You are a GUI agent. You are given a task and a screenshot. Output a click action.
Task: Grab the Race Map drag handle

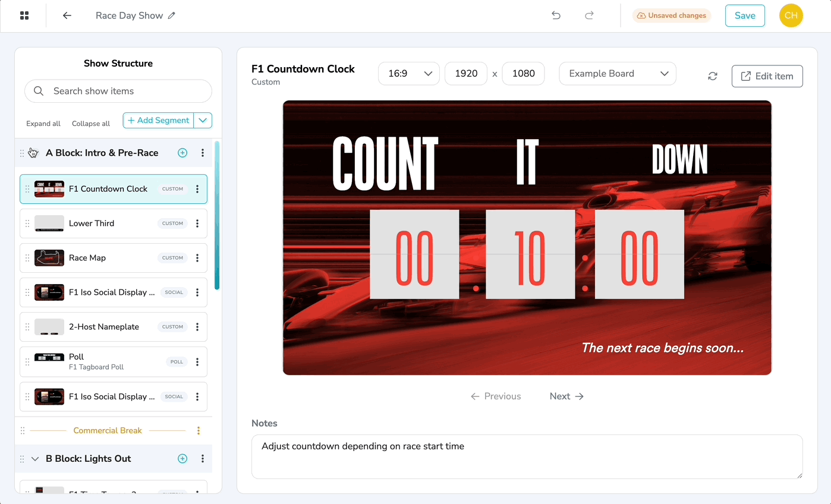click(27, 258)
